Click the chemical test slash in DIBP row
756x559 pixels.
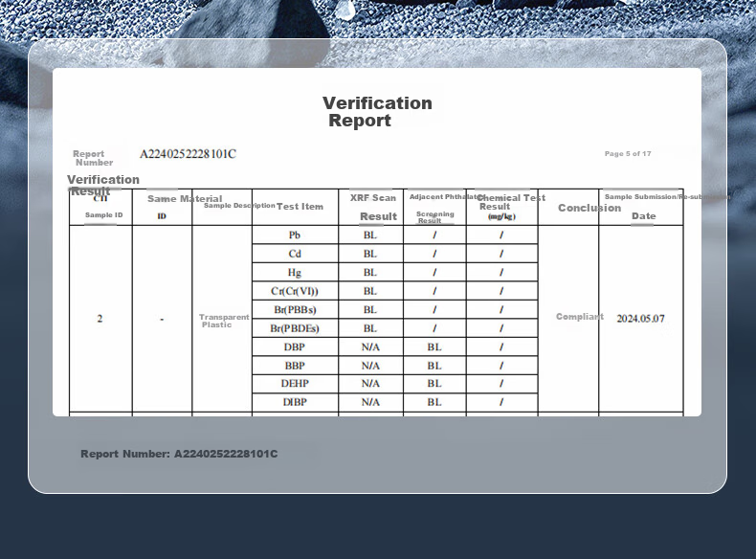(x=501, y=402)
